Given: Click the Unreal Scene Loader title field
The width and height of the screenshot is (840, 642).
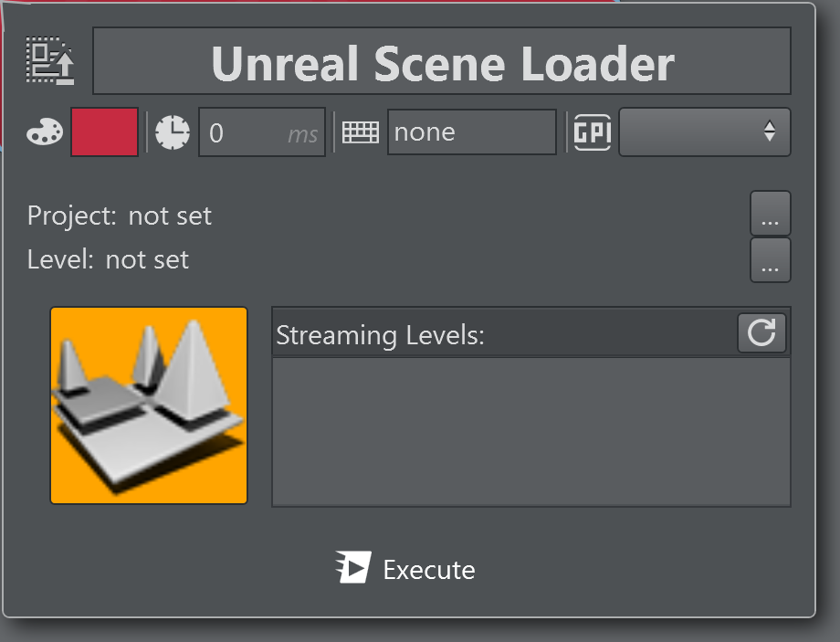Looking at the screenshot, I should pos(442,61).
